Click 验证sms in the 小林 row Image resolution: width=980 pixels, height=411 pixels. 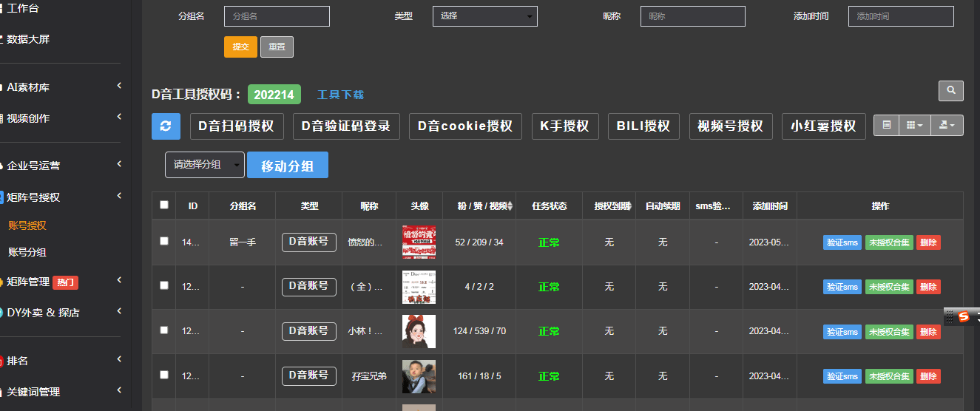tap(842, 332)
